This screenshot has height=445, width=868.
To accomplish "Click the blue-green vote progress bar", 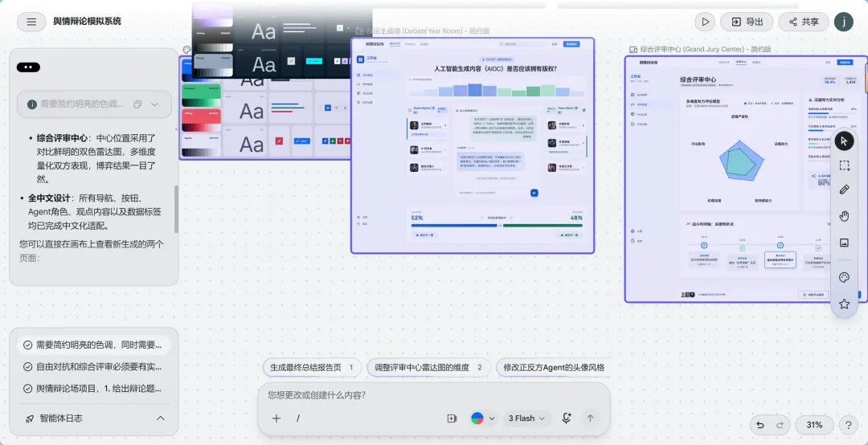I will click(x=497, y=226).
